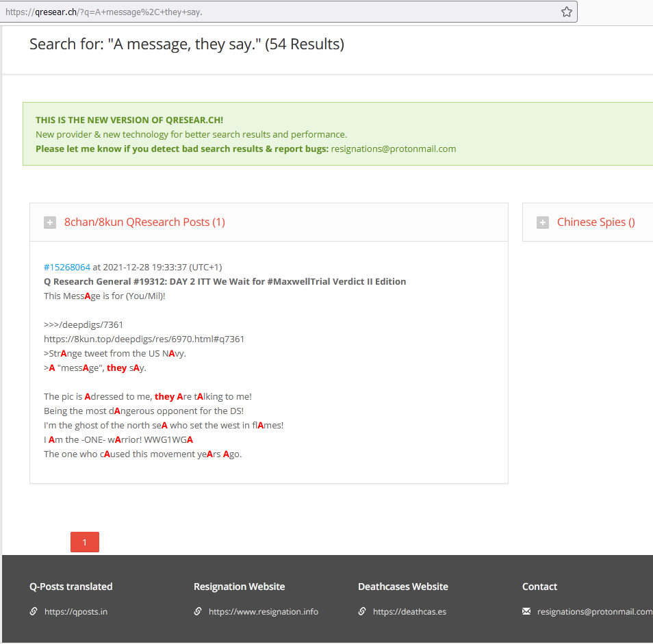
Task: Open the Chinese Spies heading link
Action: (x=596, y=222)
